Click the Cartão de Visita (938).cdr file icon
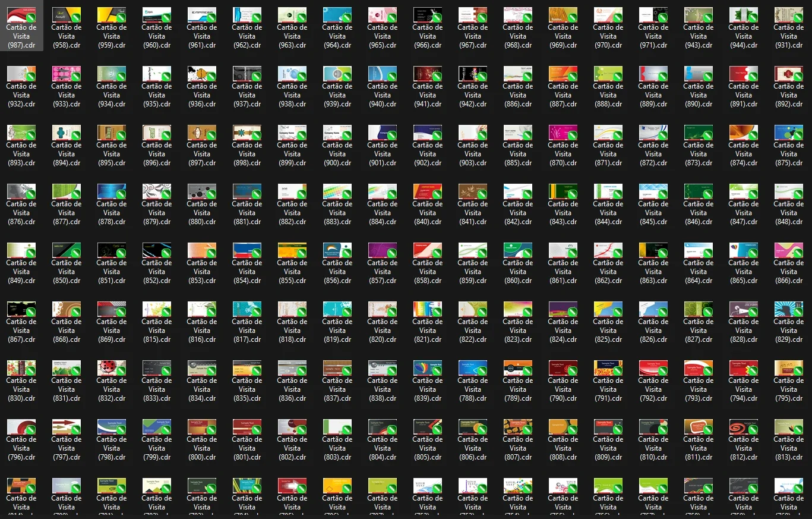Image resolution: width=812 pixels, height=519 pixels. tap(292, 74)
